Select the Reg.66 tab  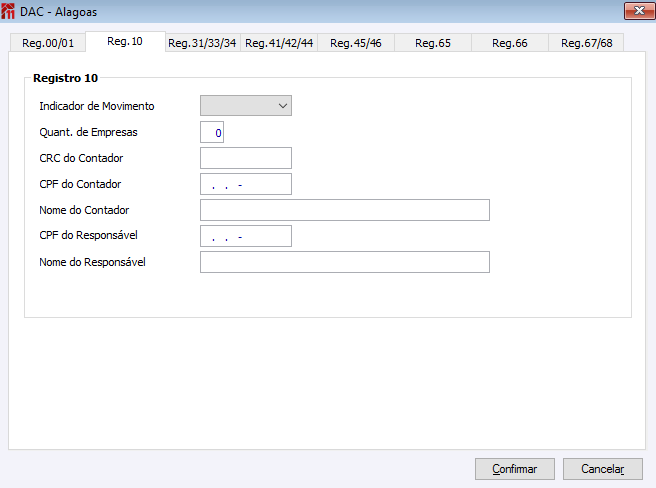click(510, 43)
